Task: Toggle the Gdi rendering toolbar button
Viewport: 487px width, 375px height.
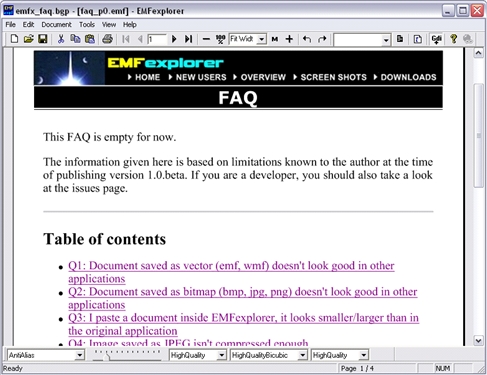Action: pos(436,39)
